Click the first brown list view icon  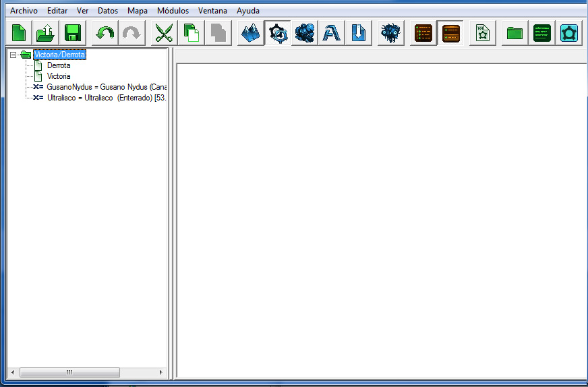click(423, 33)
